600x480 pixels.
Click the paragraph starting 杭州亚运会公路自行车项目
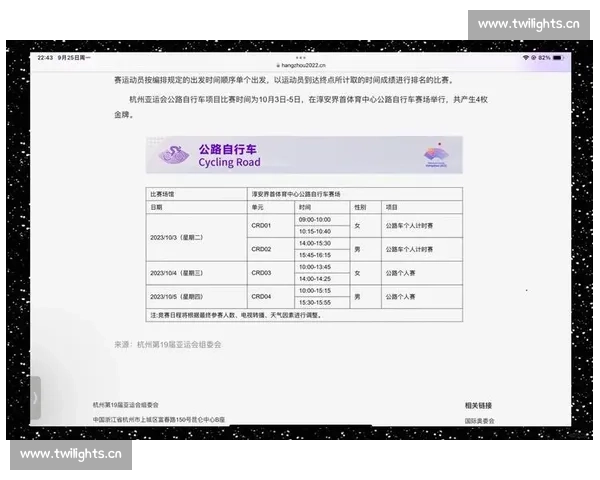301,107
